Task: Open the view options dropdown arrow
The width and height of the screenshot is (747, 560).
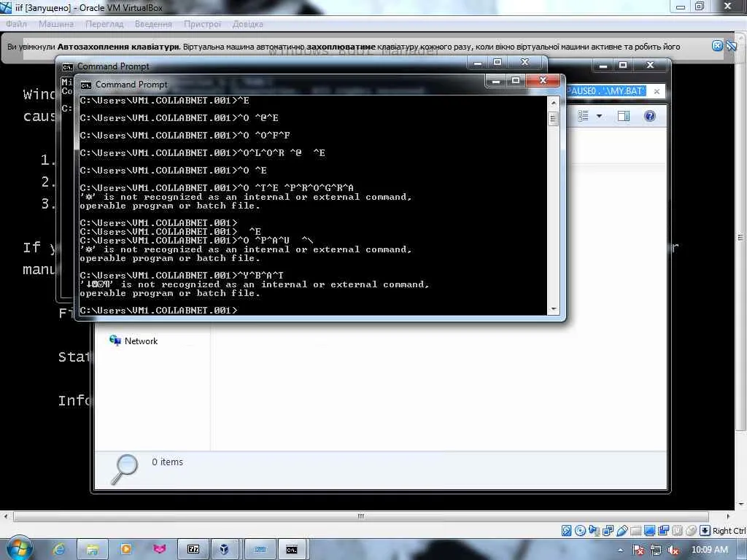Action: click(600, 116)
